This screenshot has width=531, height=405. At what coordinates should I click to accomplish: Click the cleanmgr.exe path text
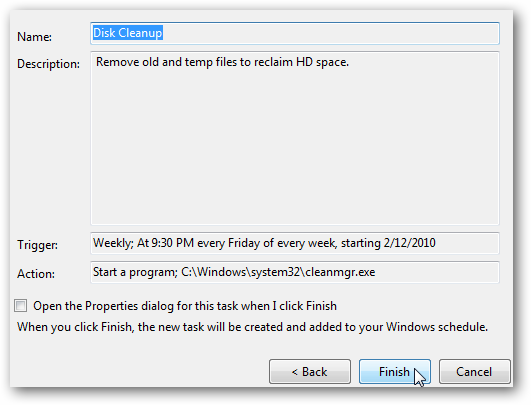(x=278, y=272)
